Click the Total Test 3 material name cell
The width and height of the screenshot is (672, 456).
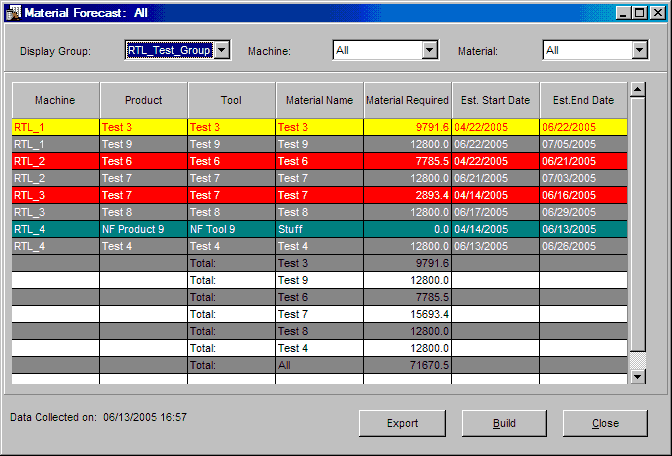click(x=320, y=263)
